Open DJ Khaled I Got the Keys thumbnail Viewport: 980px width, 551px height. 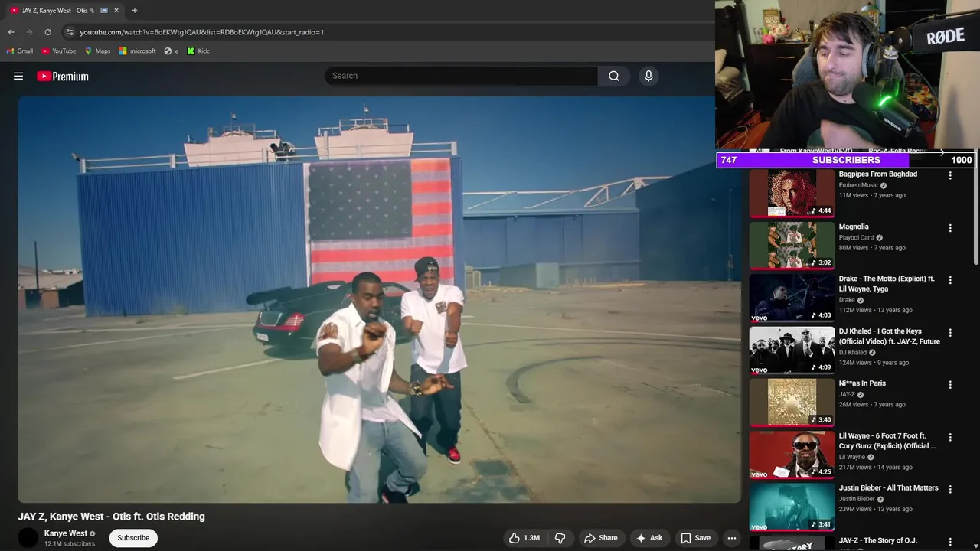792,350
